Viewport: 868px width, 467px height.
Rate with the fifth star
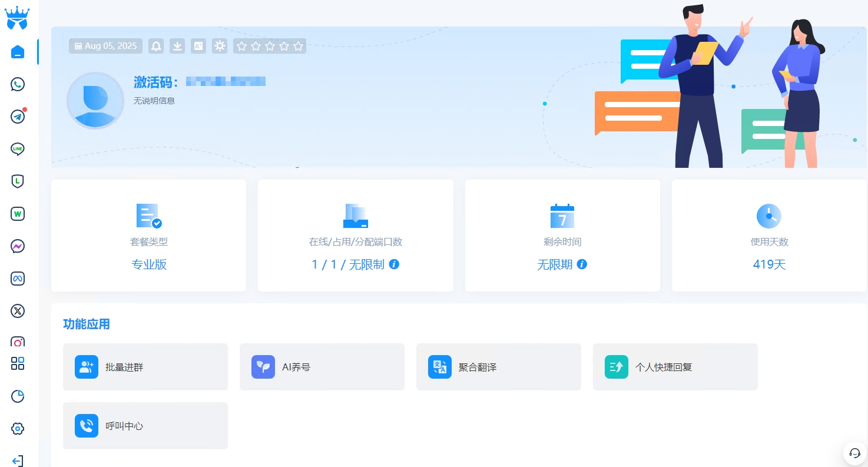[299, 46]
